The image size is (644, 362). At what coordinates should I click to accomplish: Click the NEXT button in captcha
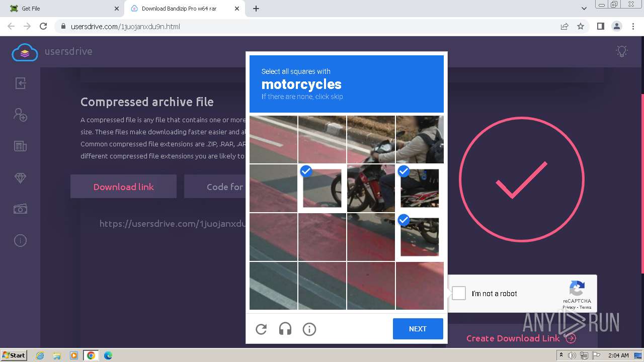click(x=418, y=329)
